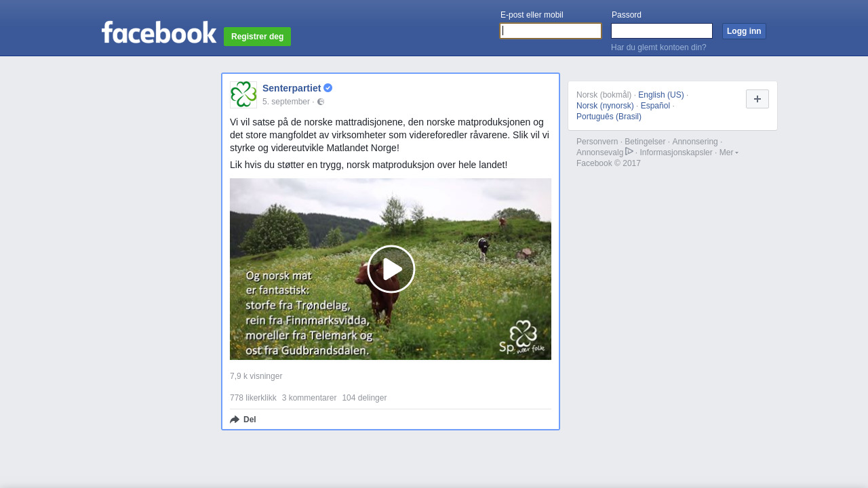Click the Facebook logo
This screenshot has height=488, width=868.
click(x=159, y=32)
